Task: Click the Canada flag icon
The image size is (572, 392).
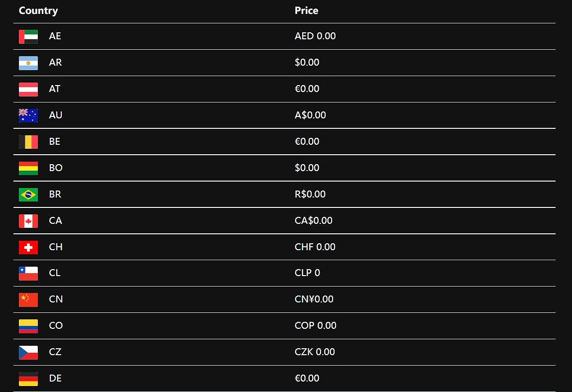Action: pos(28,221)
